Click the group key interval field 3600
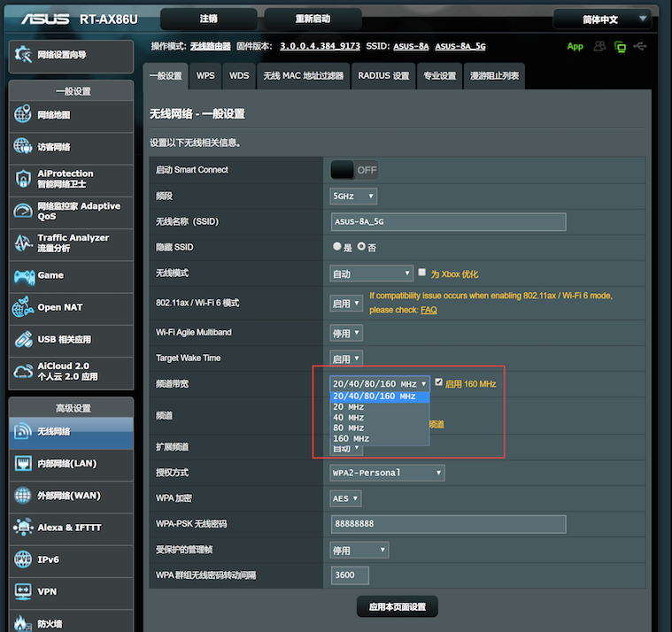This screenshot has width=672, height=632. [x=350, y=575]
